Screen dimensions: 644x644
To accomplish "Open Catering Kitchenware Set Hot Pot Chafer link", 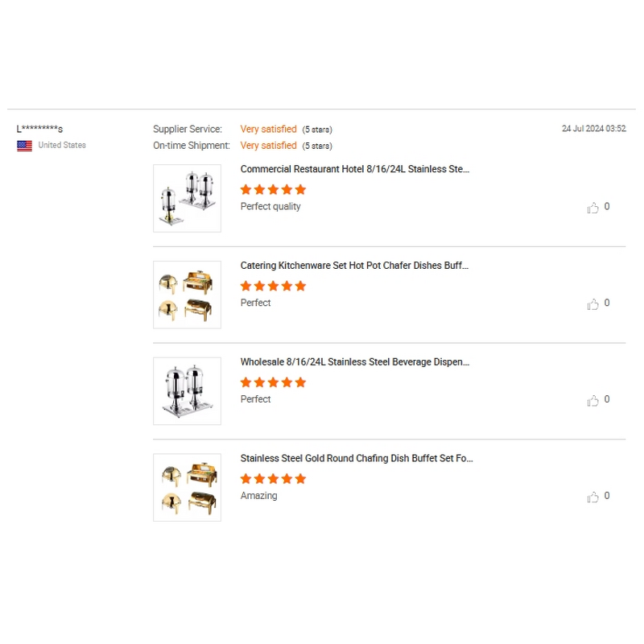I will 354,266.
